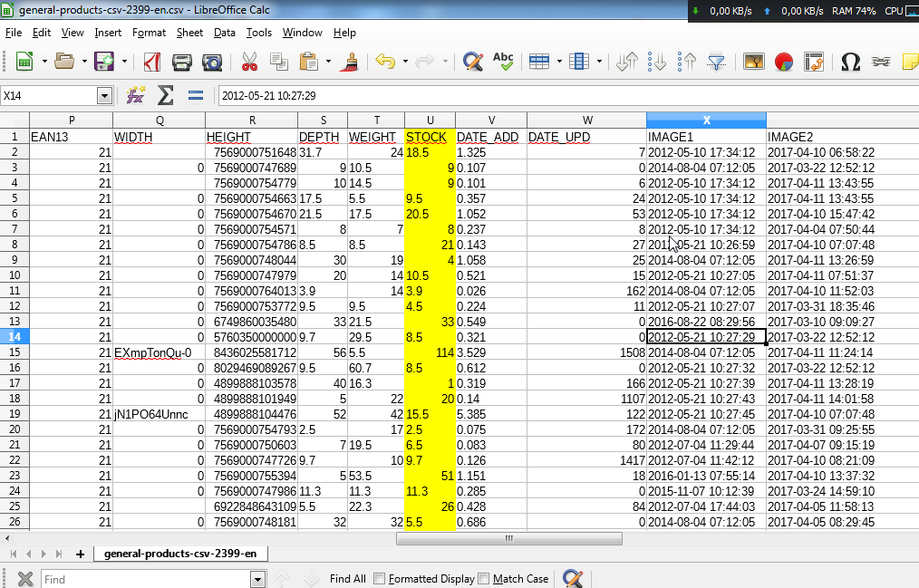Open the Data menu
Image resolution: width=919 pixels, height=588 pixels.
[224, 33]
